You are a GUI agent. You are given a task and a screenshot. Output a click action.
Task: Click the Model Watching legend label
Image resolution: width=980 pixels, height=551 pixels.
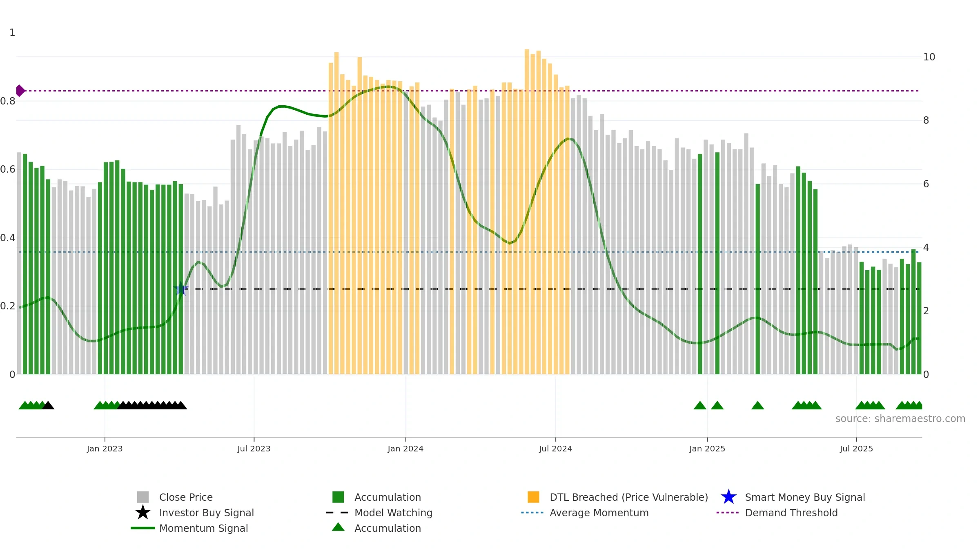pyautogui.click(x=393, y=513)
